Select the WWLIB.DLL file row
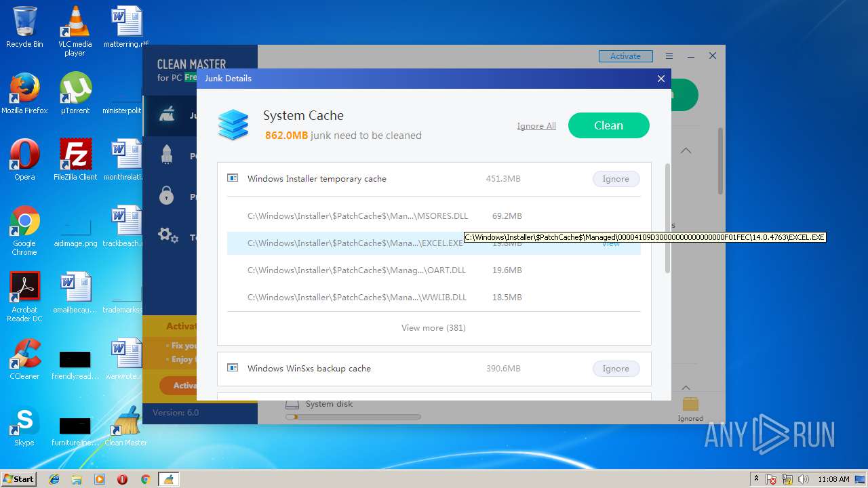The image size is (868, 488). click(x=434, y=298)
